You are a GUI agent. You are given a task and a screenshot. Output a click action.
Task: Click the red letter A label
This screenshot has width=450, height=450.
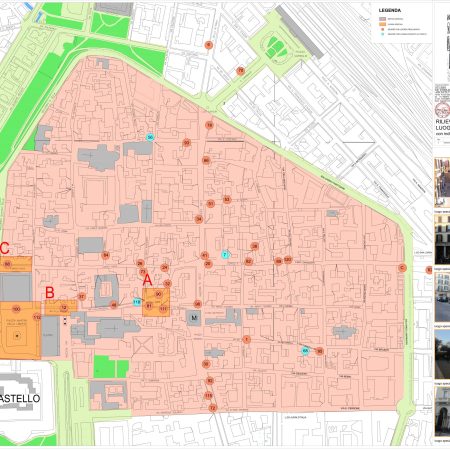pos(147,280)
